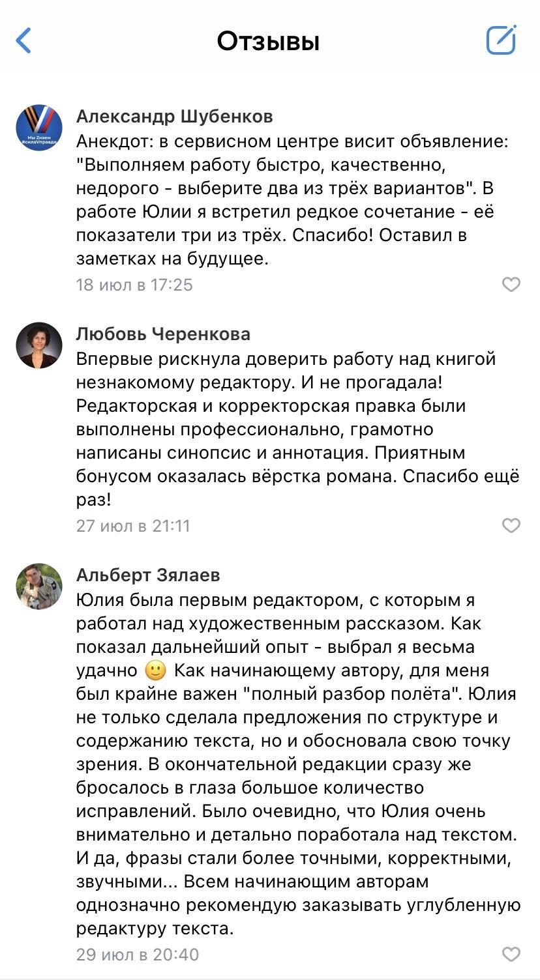View Альберт Зялаев's avatar picture
This screenshot has width=540, height=980.
tap(39, 586)
